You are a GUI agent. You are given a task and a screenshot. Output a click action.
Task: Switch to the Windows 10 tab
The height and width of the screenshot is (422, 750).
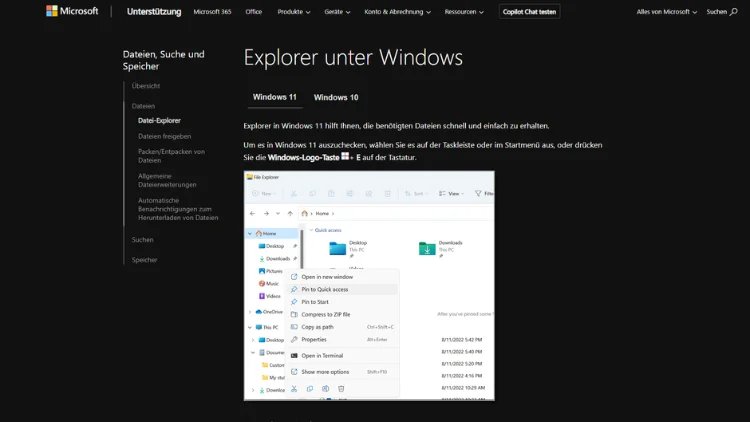tap(336, 97)
